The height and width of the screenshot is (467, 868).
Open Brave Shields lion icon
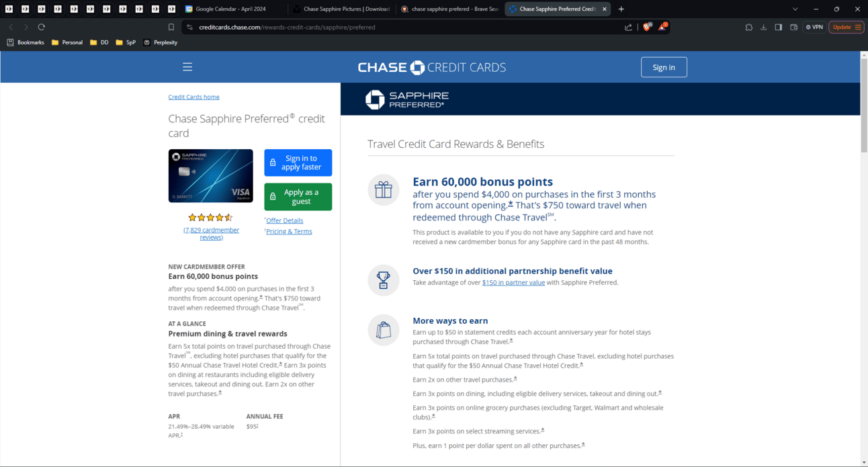(x=647, y=27)
